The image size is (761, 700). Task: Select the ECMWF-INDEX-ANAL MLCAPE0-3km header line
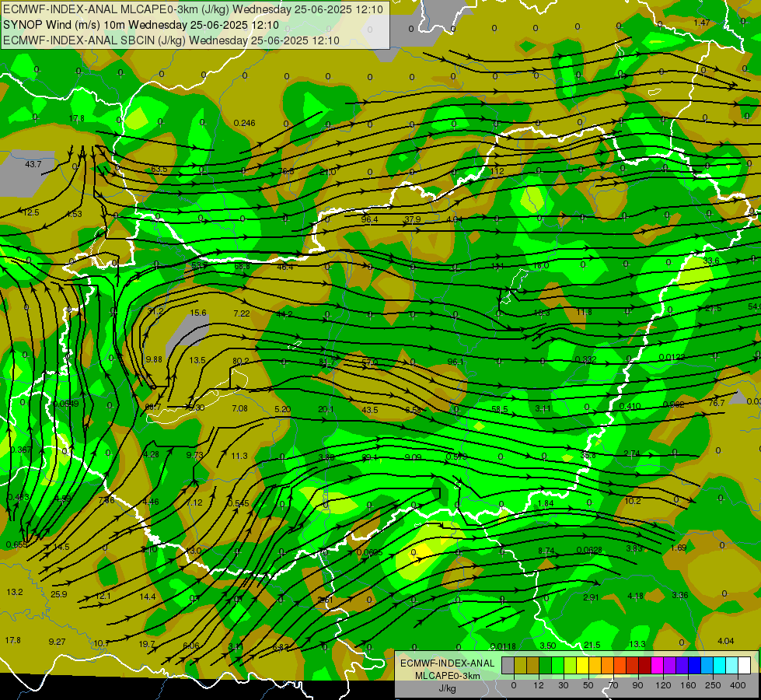(193, 9)
